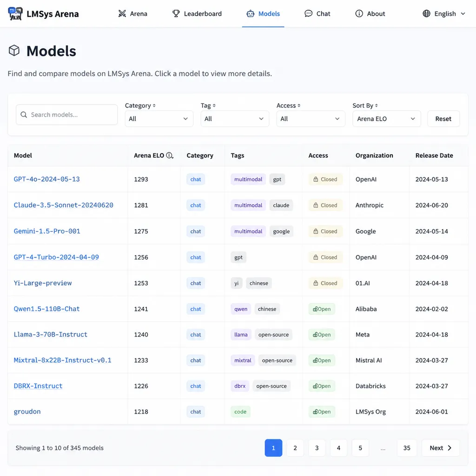Expand the Sort By Arena ELO dropdown
This screenshot has width=476, height=476.
[386, 119]
